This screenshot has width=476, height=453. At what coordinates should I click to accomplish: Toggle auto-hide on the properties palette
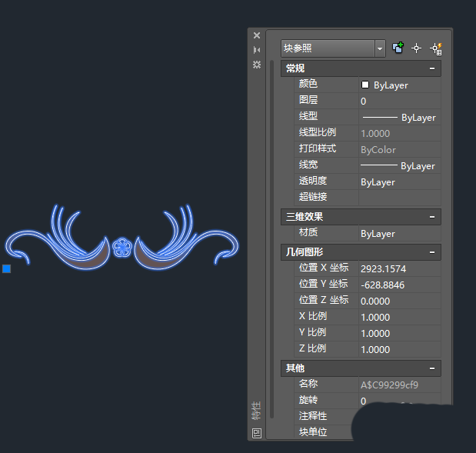pos(257,50)
